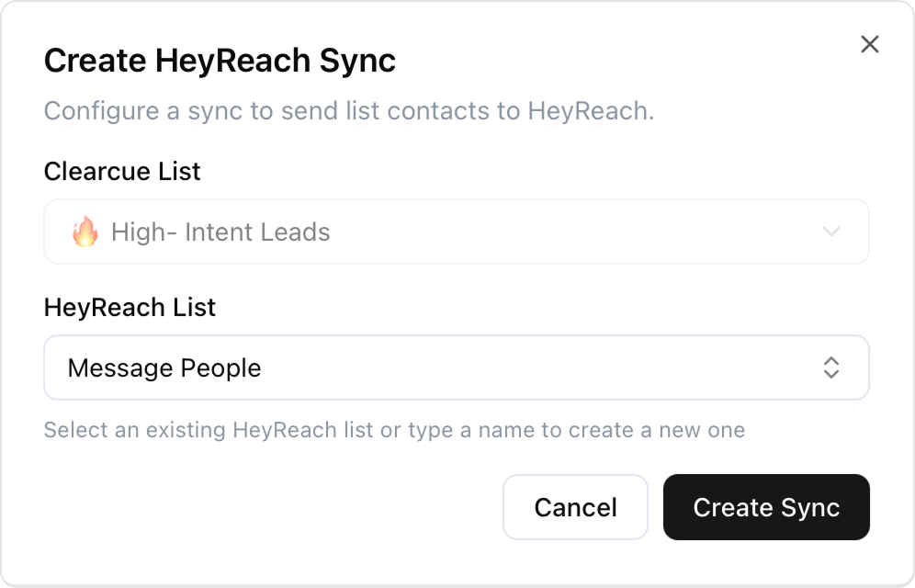The image size is (915, 588).
Task: Dismiss the dialog with the X icon
Action: (869, 44)
